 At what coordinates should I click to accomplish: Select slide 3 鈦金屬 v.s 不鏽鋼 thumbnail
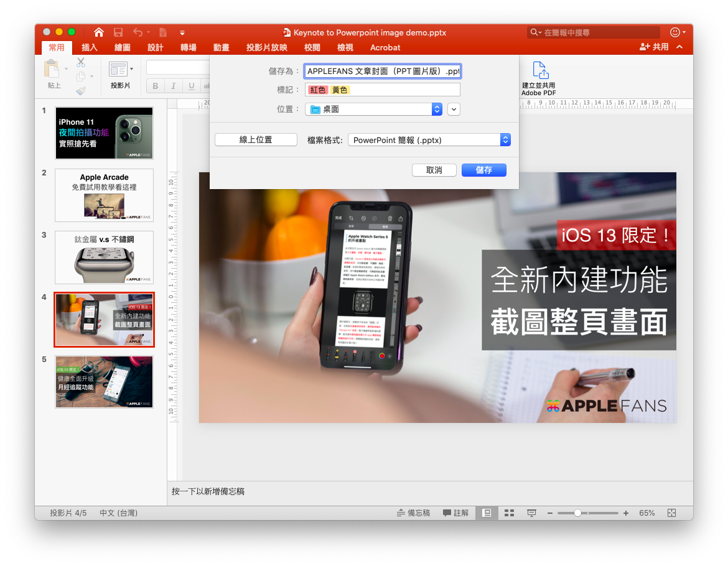click(x=104, y=257)
